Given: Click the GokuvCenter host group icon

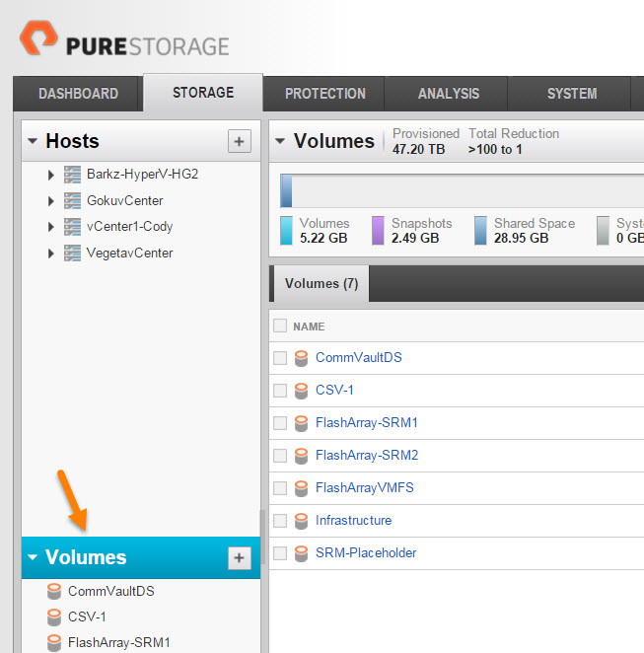Looking at the screenshot, I should tap(72, 200).
